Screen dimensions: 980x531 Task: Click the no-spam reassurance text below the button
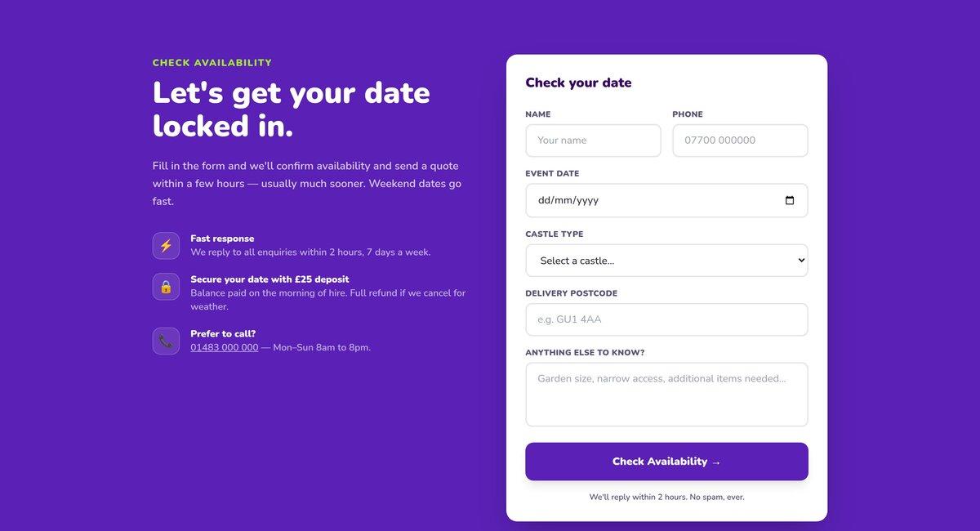click(x=666, y=496)
